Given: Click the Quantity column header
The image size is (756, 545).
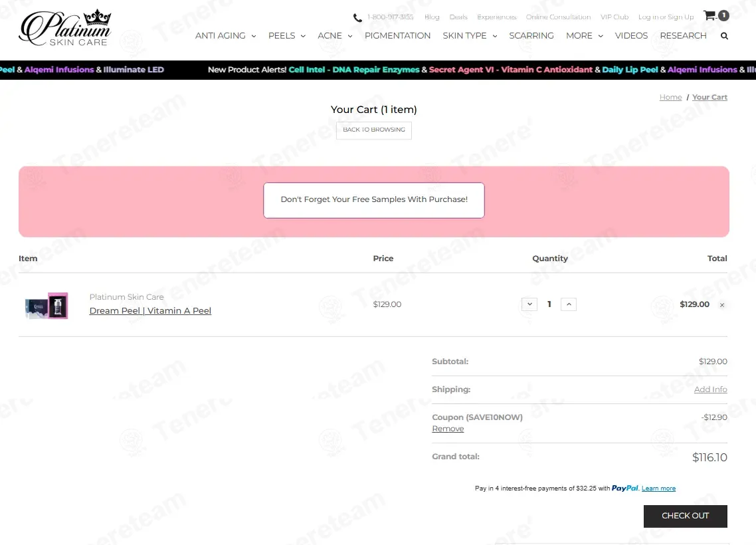Looking at the screenshot, I should [x=549, y=259].
